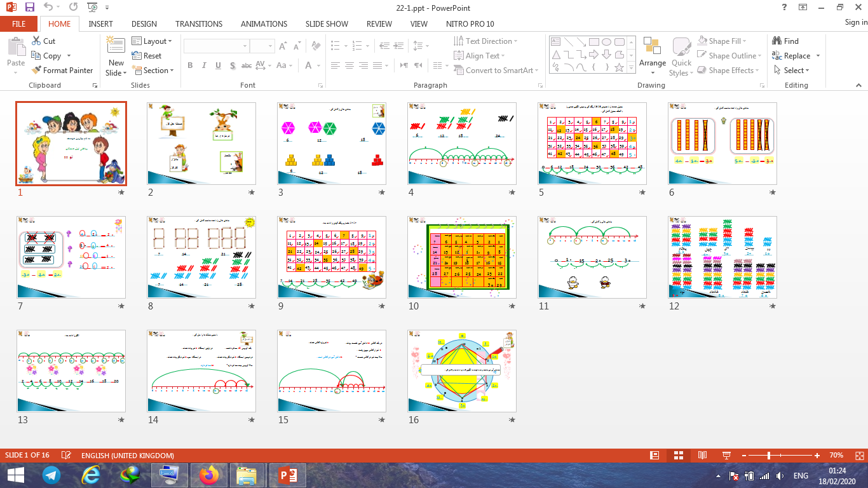The height and width of the screenshot is (488, 868).
Task: Click the Format Painter brush icon
Action: coord(37,71)
